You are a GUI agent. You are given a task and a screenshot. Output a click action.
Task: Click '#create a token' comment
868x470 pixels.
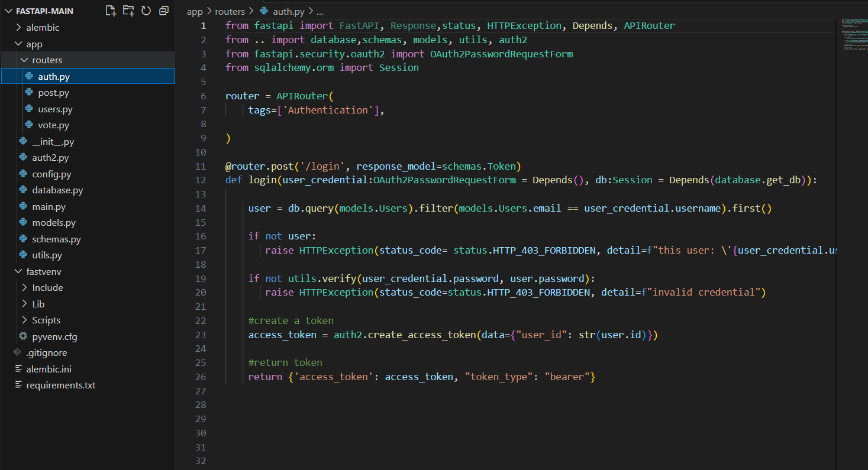click(x=291, y=321)
